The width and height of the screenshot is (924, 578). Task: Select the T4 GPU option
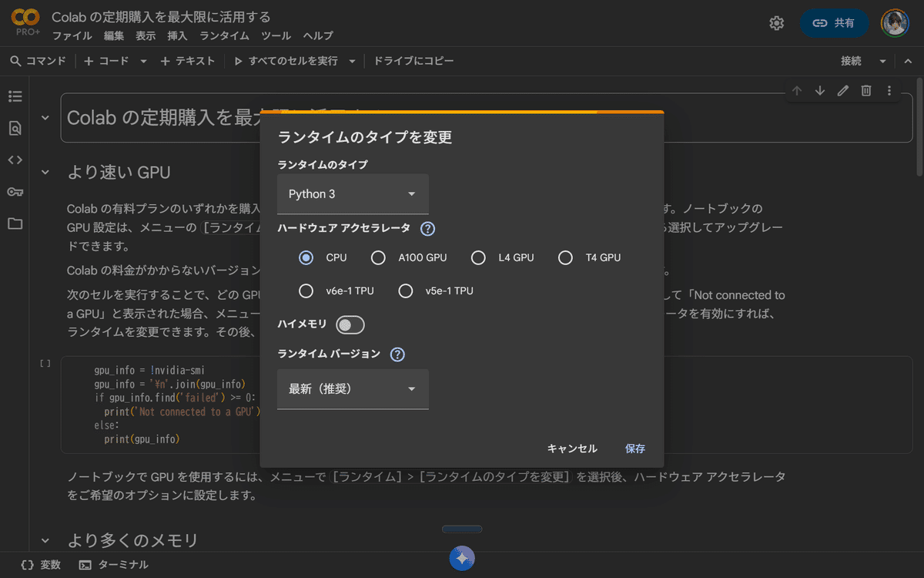click(x=565, y=258)
